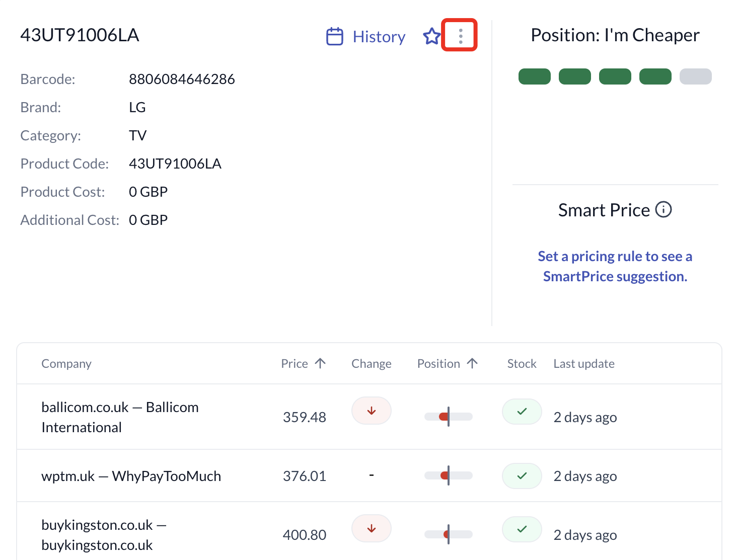Sort table by Position column
Screen dimensions: 735x560
pyautogui.click(x=447, y=363)
